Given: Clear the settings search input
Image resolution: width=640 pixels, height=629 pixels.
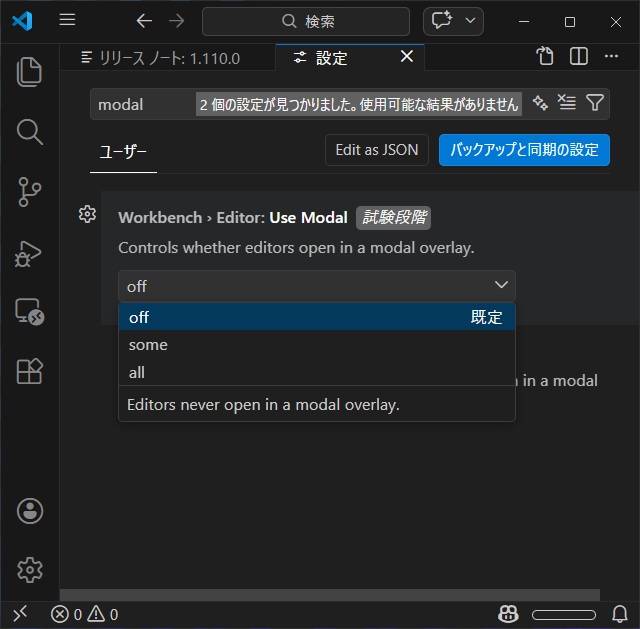Looking at the screenshot, I should [567, 103].
